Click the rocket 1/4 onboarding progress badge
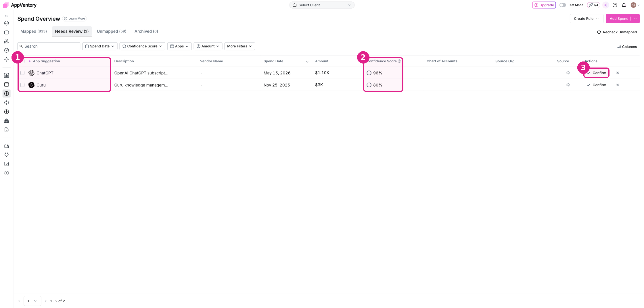Image resolution: width=644 pixels, height=308 pixels. point(593,5)
